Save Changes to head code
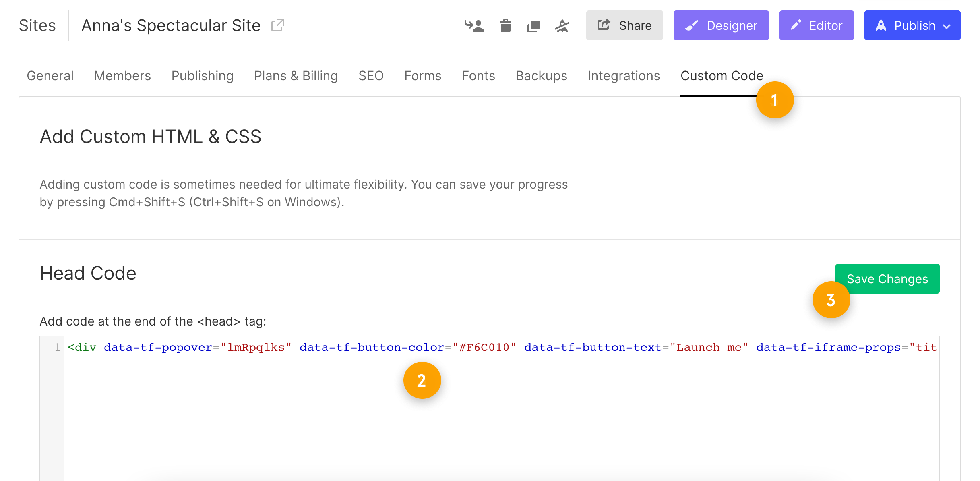980x481 pixels. (887, 279)
